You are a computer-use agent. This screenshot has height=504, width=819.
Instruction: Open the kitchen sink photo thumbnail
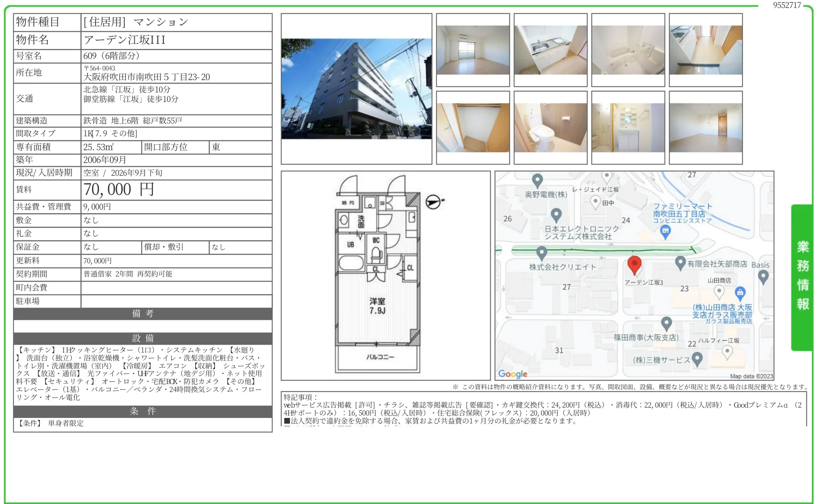click(550, 50)
